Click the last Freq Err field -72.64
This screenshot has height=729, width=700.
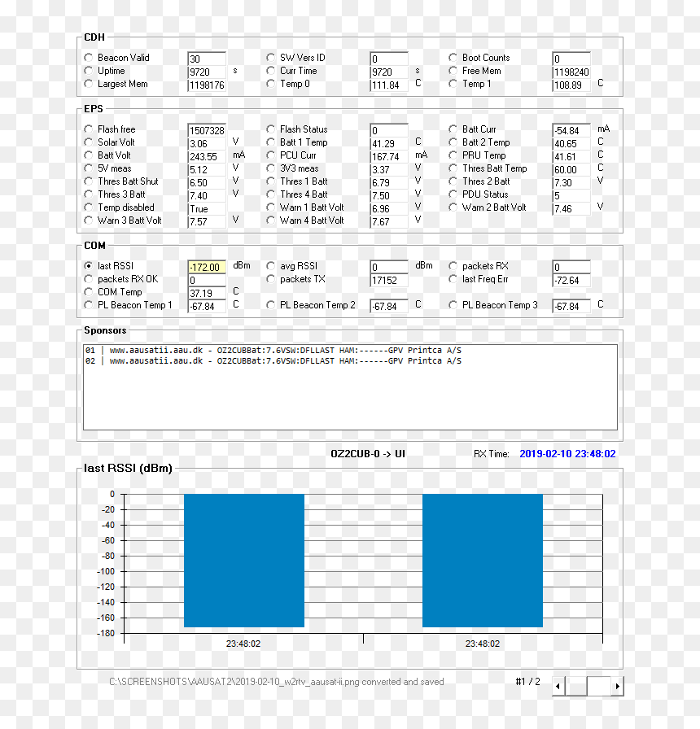tap(571, 280)
